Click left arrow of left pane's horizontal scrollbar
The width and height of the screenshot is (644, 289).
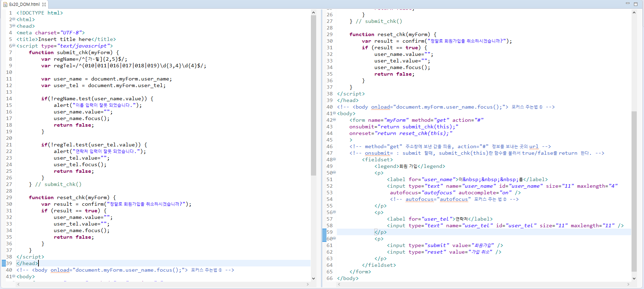(18, 284)
